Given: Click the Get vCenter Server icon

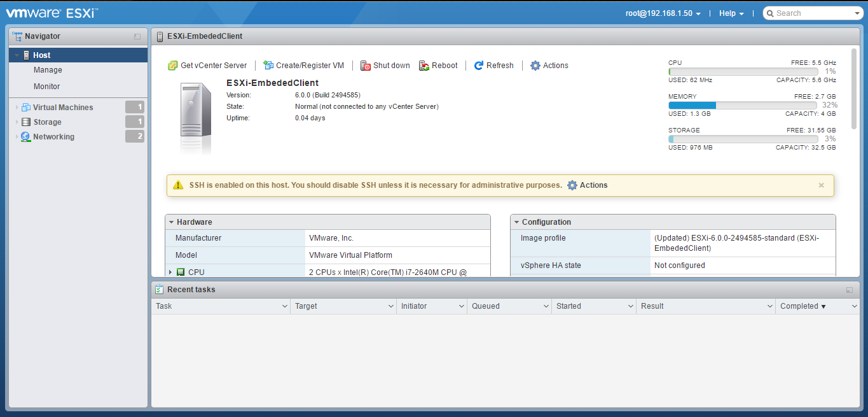Looking at the screenshot, I should [173, 65].
